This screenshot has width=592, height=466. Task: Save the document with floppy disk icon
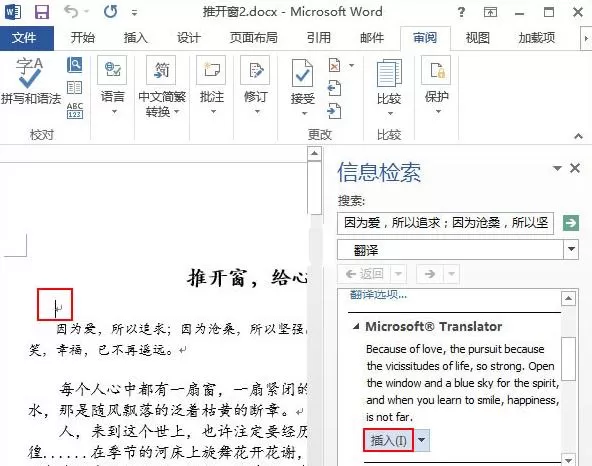click(x=42, y=12)
